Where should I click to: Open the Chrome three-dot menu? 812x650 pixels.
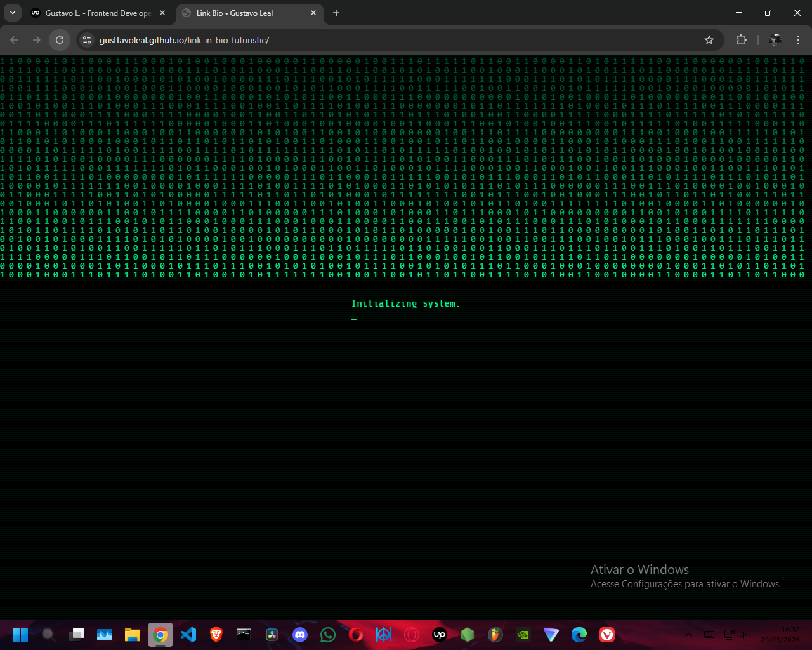798,40
